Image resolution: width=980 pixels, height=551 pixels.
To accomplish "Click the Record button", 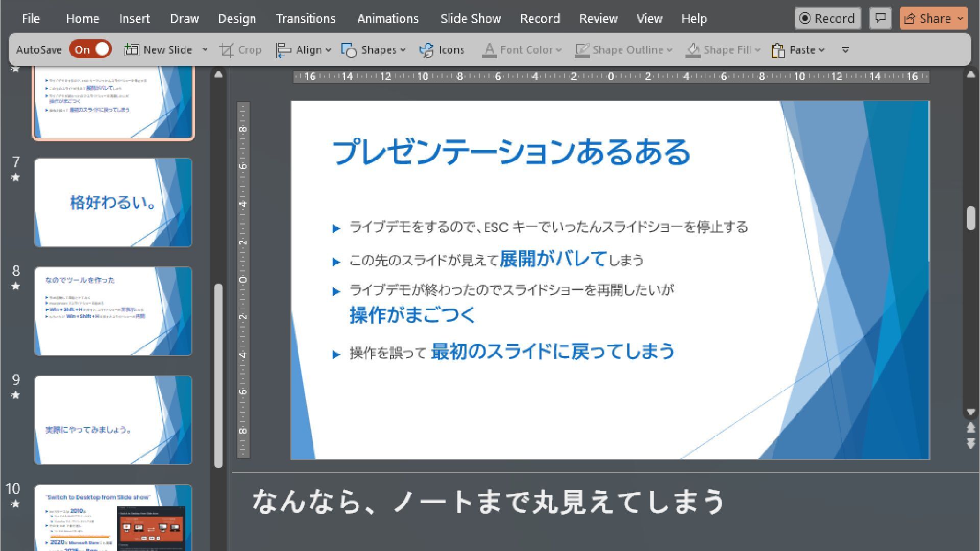I will 827,18.
